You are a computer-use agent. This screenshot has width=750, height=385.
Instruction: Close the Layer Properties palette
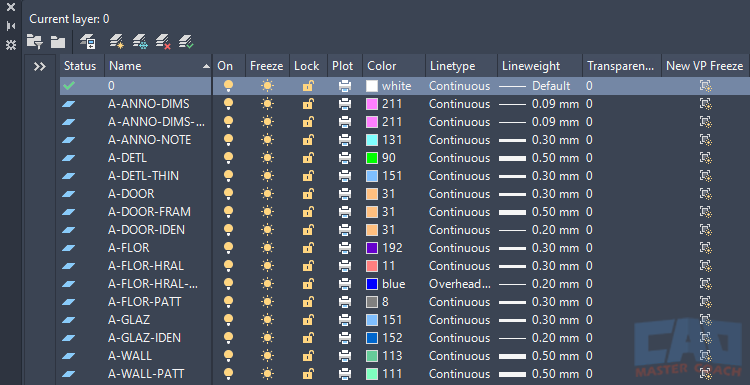(11, 7)
